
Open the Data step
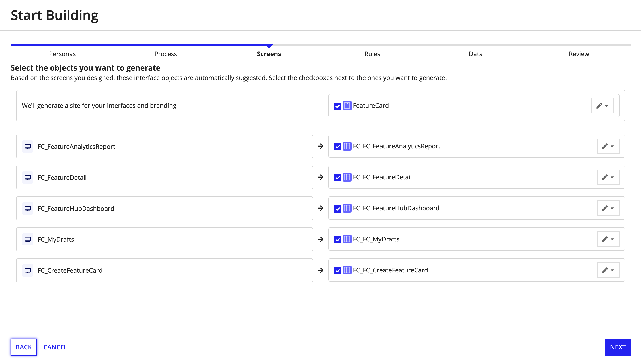pos(476,54)
